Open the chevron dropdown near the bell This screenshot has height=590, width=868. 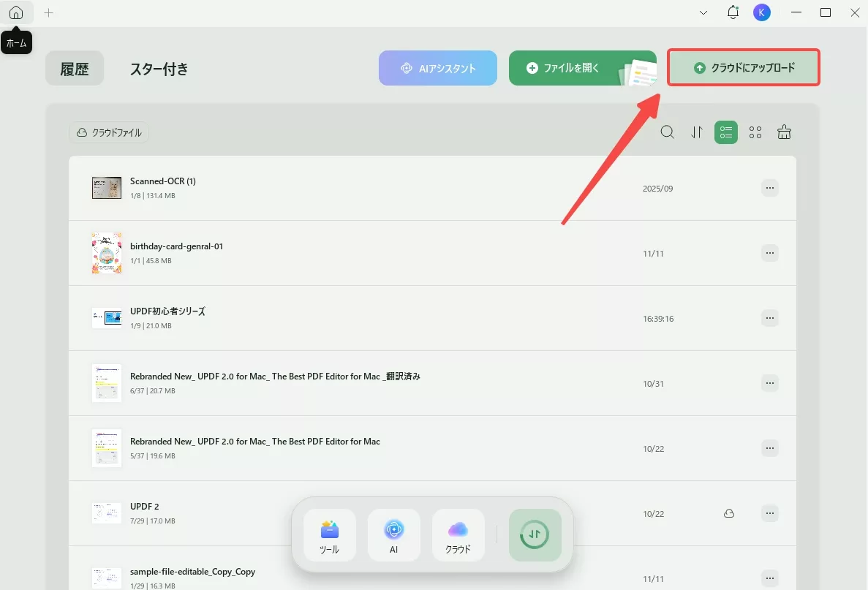tap(703, 12)
